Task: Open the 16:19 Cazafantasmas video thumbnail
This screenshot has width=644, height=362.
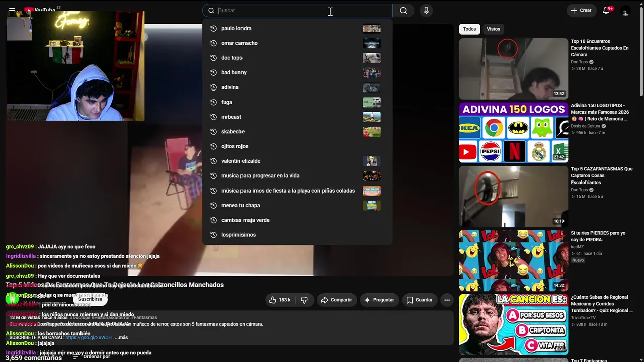Action: (x=513, y=197)
